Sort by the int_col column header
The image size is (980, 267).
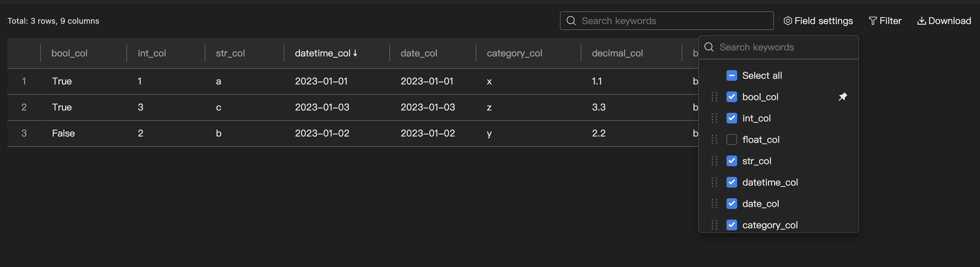pos(152,53)
